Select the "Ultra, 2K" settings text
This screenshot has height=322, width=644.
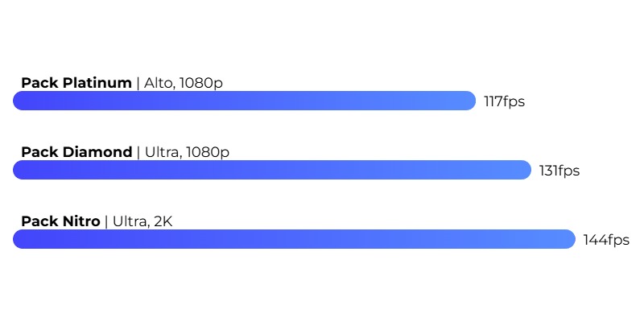[142, 222]
